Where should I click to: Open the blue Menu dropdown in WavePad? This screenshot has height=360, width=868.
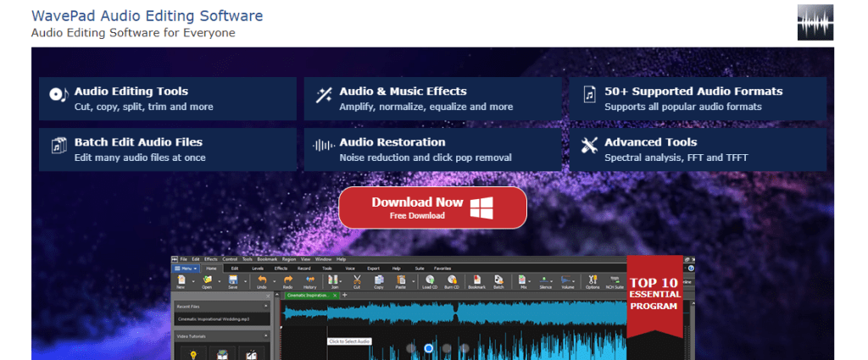tap(186, 269)
